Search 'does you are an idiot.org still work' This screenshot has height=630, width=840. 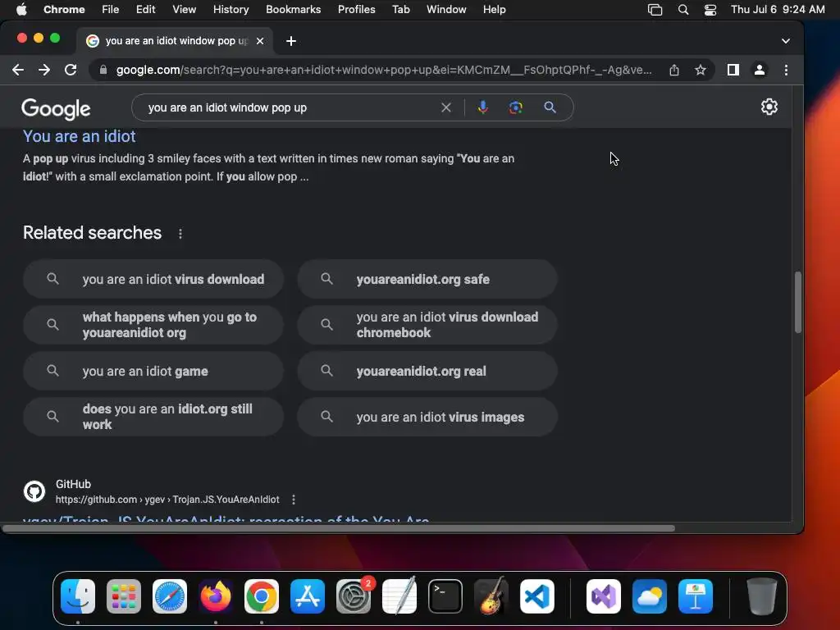(153, 417)
